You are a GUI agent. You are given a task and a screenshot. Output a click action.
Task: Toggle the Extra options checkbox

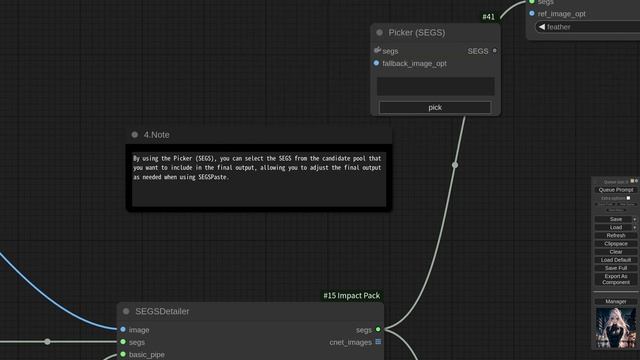(628, 198)
